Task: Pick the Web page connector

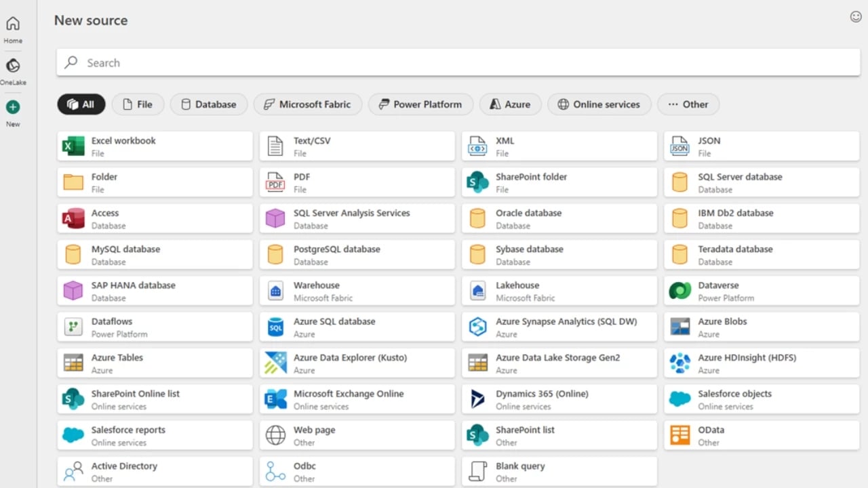Action: coord(357,435)
